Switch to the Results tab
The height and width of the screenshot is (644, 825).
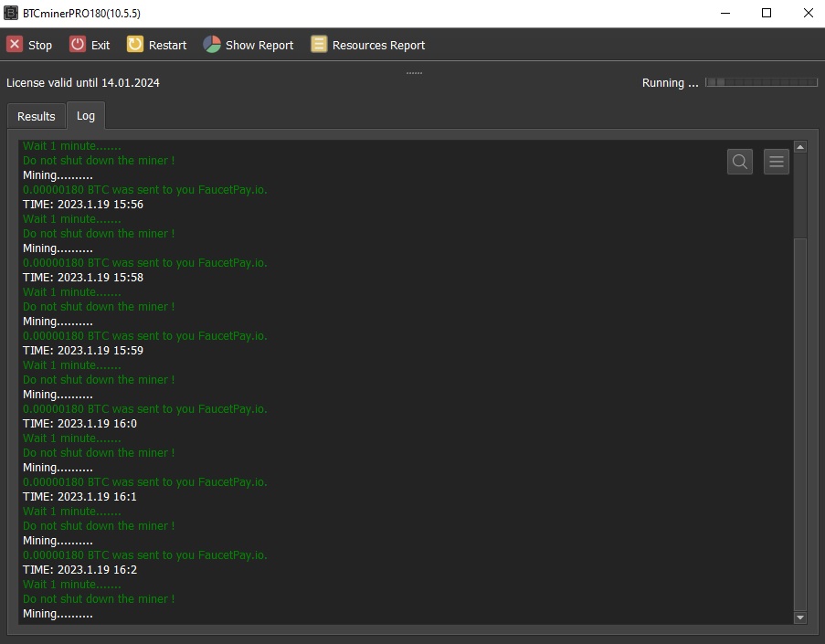(36, 116)
